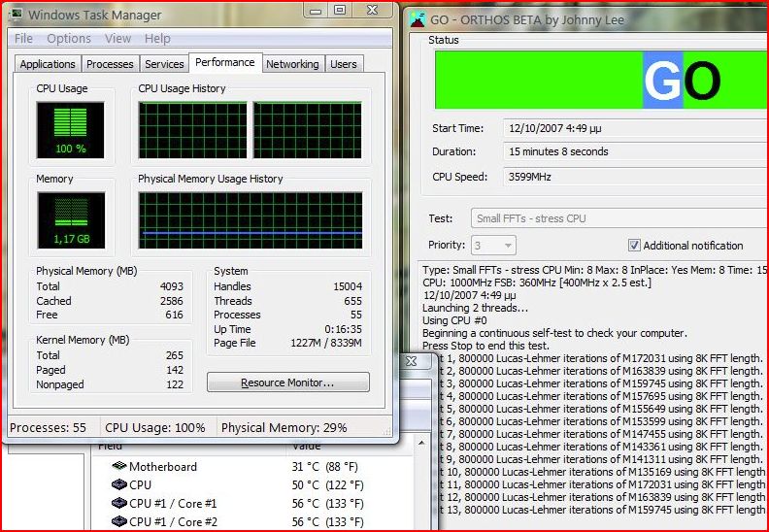Close the small window behind Task Manager
The image size is (769, 532).
coord(412,361)
